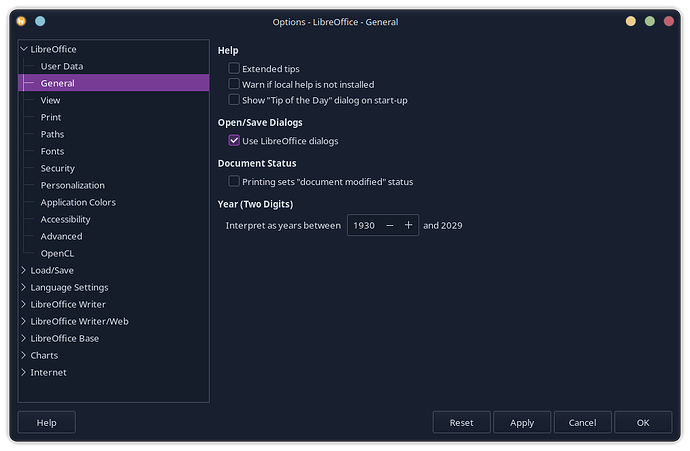Click the Help button
The height and width of the screenshot is (451, 690).
pos(47,422)
